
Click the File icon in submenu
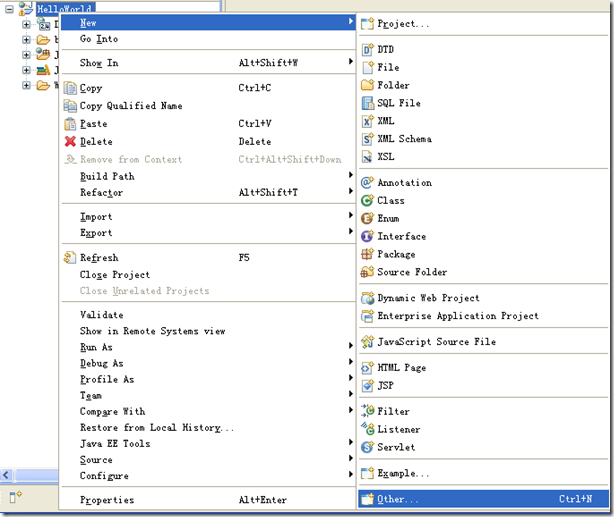point(367,67)
